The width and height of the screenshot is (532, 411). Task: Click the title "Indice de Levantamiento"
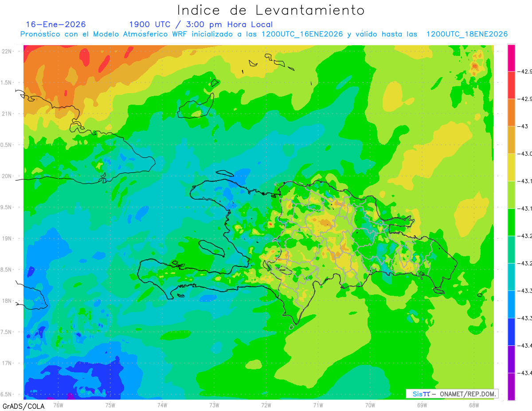pyautogui.click(x=270, y=10)
